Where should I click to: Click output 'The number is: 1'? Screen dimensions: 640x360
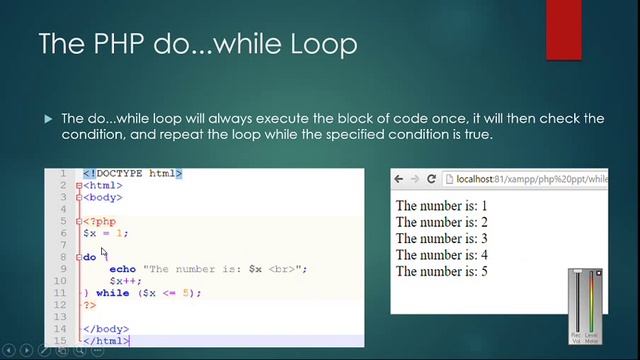point(441,206)
